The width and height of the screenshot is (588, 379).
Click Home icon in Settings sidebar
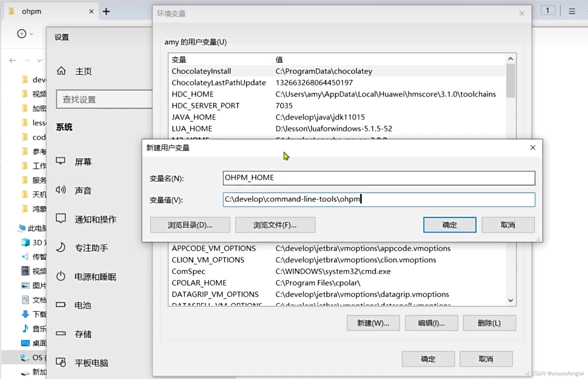click(x=61, y=71)
